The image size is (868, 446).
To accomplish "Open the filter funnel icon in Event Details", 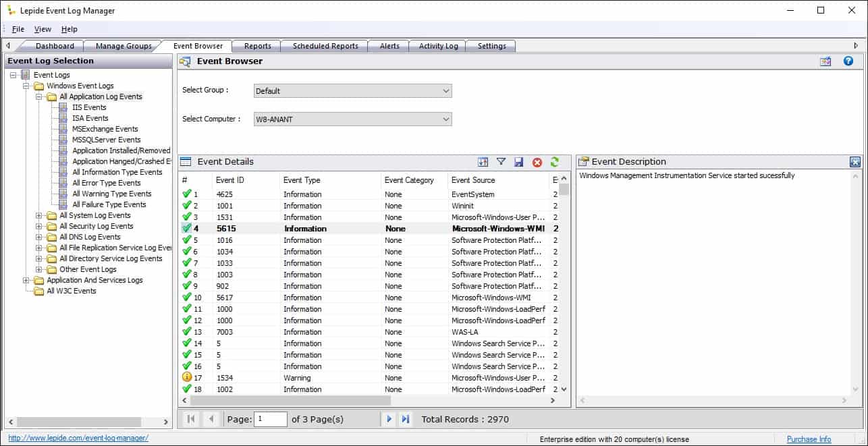I will tap(501, 162).
